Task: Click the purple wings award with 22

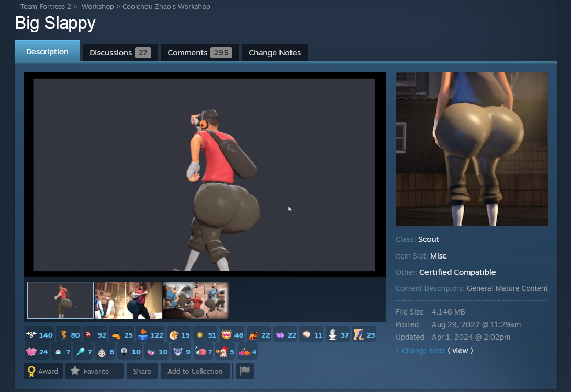Action: click(285, 335)
